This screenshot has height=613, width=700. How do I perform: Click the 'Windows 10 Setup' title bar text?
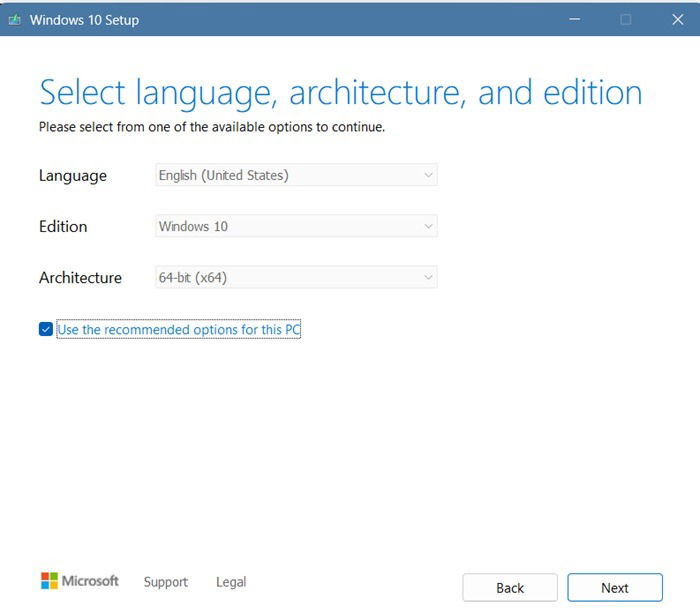coord(83,19)
